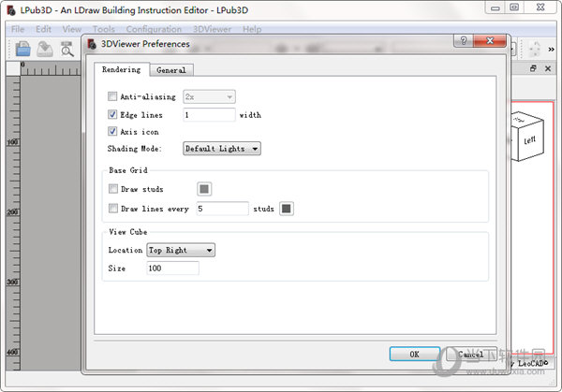Enable the Draw lines every checkbox
Screen dimensions: 562x392
tap(113, 208)
